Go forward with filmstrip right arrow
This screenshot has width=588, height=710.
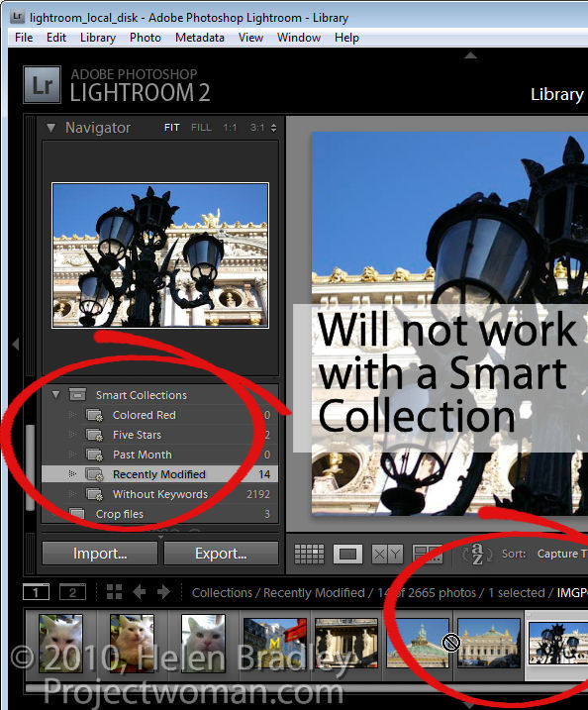(x=163, y=592)
